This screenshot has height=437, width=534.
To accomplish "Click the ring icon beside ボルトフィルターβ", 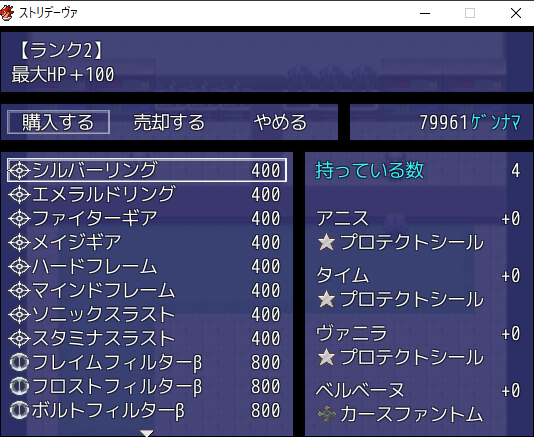I will 19,410.
